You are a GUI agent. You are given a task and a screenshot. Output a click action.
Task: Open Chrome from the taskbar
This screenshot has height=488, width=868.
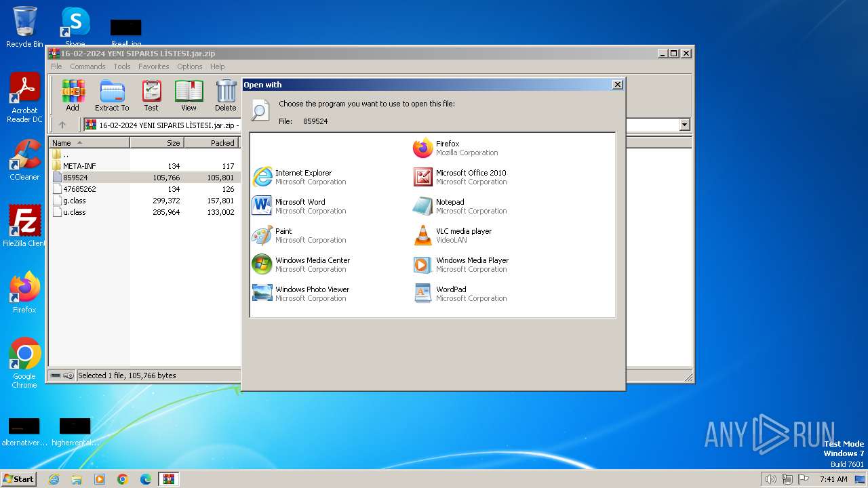pyautogui.click(x=123, y=479)
